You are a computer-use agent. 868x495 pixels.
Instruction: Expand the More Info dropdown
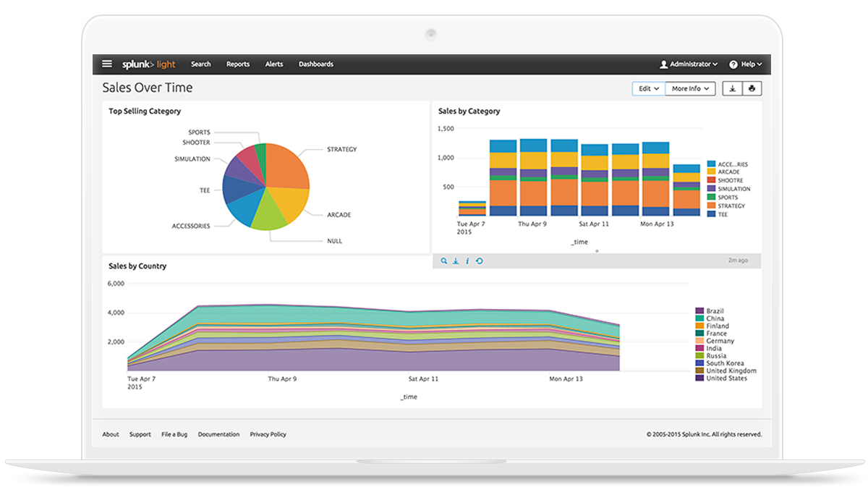[689, 88]
